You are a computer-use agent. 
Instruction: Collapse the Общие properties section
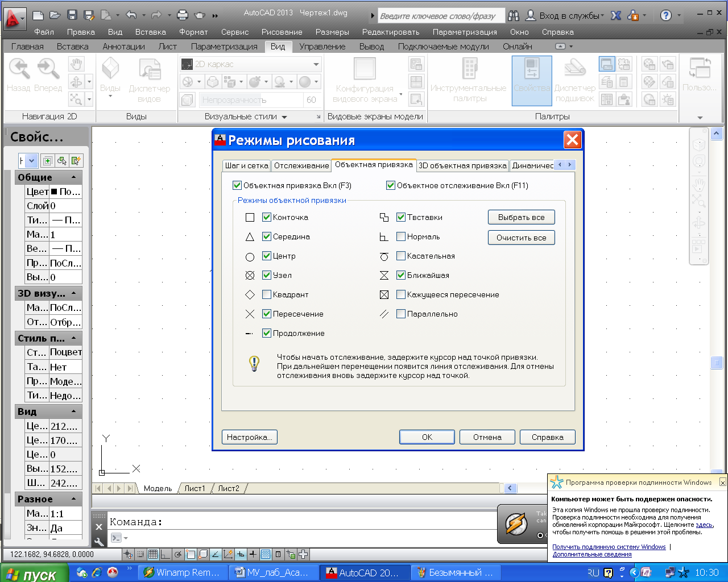[73, 177]
